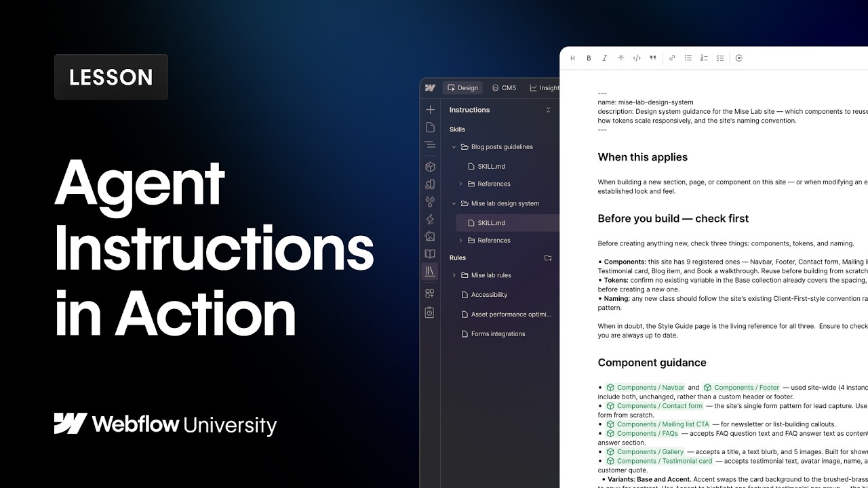Image resolution: width=868 pixels, height=488 pixels.
Task: Create a bulleted list
Action: pos(688,58)
